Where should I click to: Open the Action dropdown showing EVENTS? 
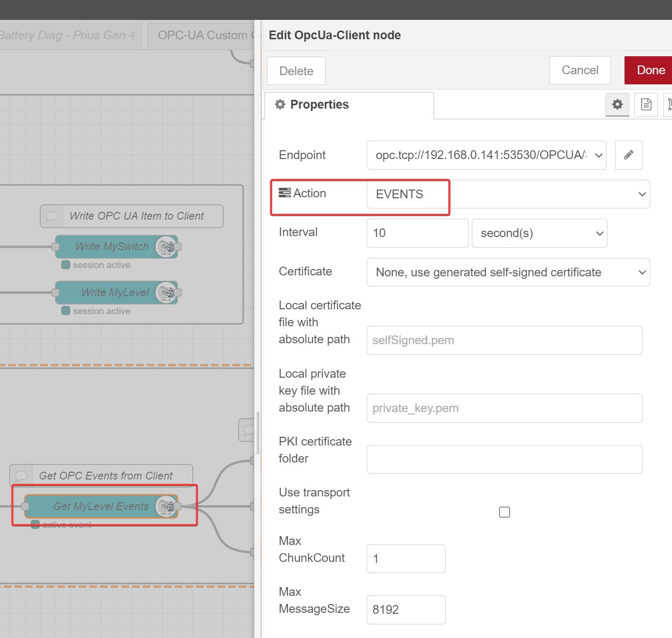click(x=508, y=194)
